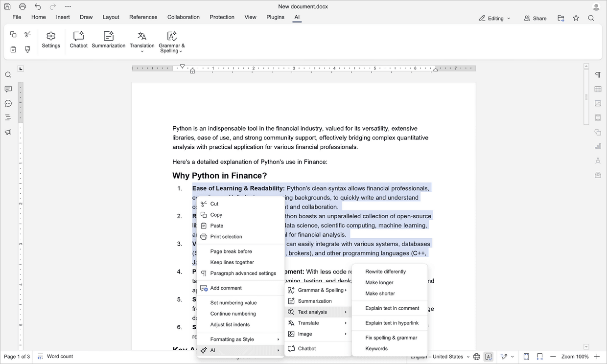The width and height of the screenshot is (607, 364).
Task: Click the search magnifier in top right
Action: coord(591,18)
